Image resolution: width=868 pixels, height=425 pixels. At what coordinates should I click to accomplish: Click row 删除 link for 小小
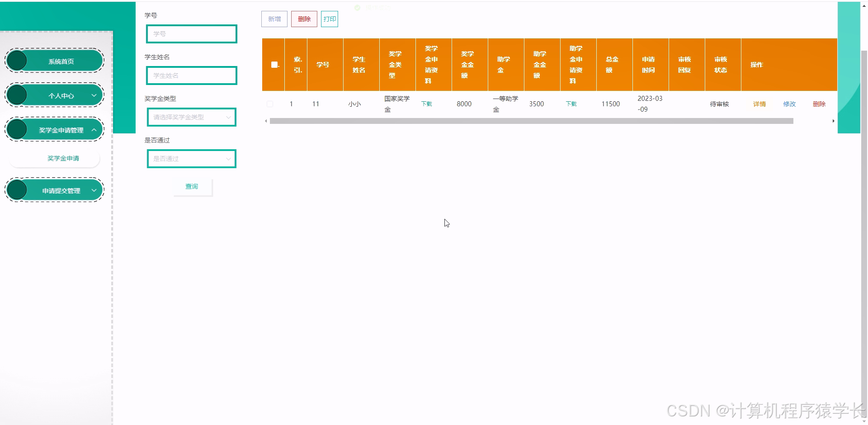(x=819, y=104)
